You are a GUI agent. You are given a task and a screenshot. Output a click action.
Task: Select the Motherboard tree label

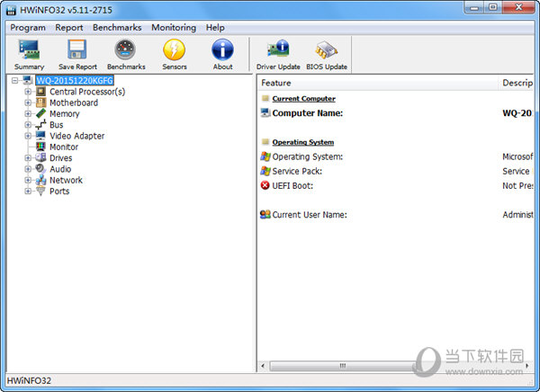(x=74, y=102)
